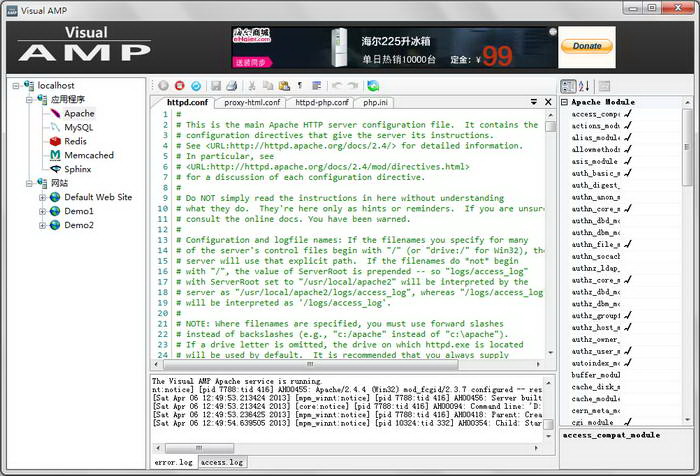700x476 pixels.
Task: Collapse the Apache Module property category
Action: tap(564, 102)
